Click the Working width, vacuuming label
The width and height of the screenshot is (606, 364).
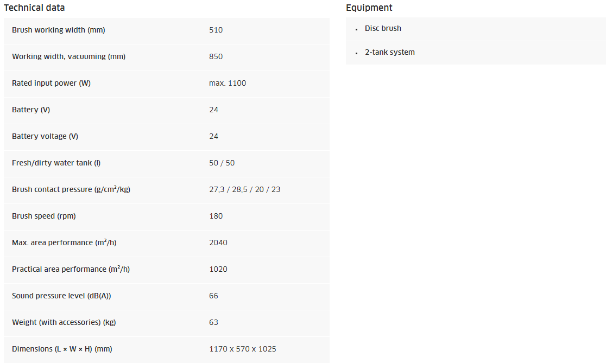68,56
